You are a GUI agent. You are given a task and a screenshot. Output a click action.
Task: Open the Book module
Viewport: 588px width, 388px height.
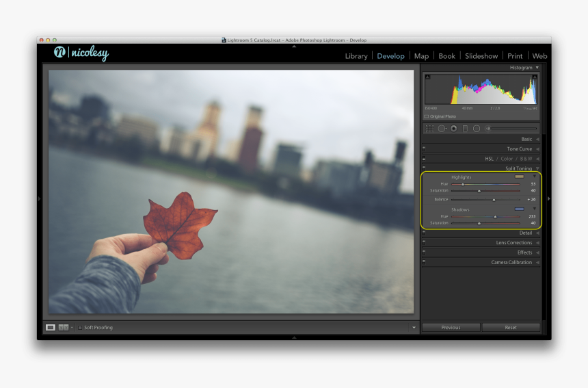point(446,56)
